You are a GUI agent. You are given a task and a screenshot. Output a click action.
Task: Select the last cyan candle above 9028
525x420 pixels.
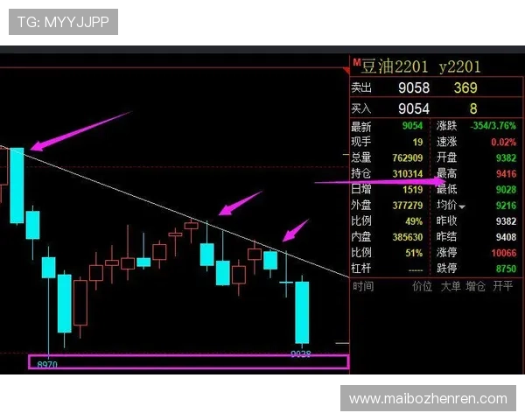pyautogui.click(x=302, y=311)
